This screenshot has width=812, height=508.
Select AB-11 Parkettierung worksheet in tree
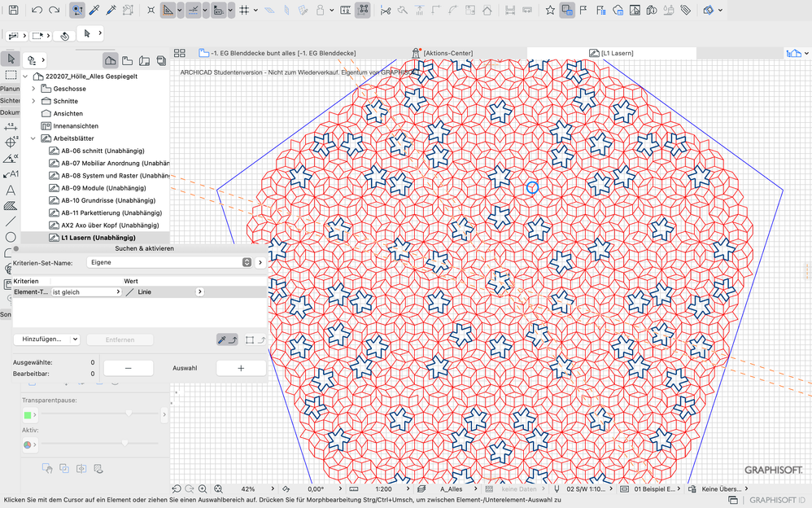click(110, 212)
